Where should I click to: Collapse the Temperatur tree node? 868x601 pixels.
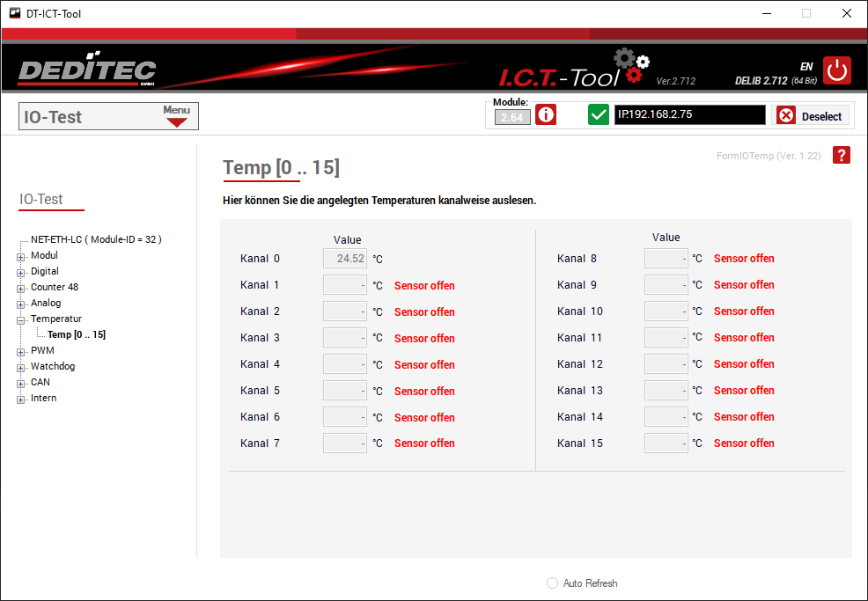tap(21, 319)
